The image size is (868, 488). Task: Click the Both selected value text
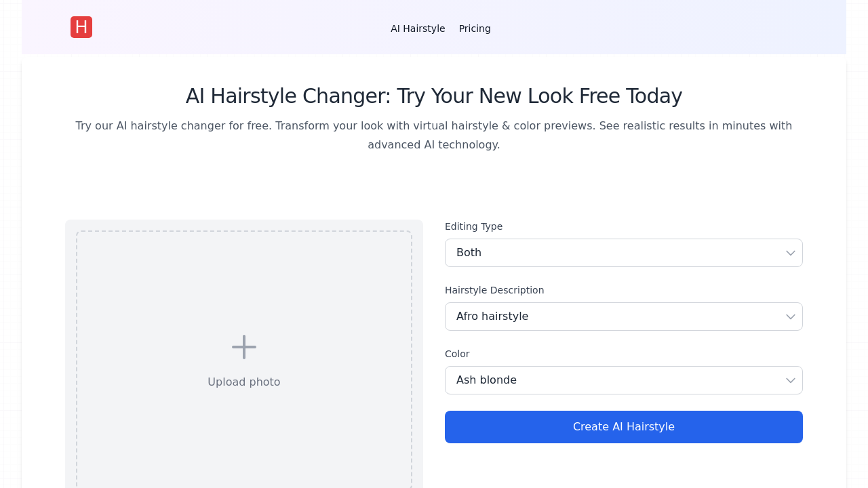point(469,252)
